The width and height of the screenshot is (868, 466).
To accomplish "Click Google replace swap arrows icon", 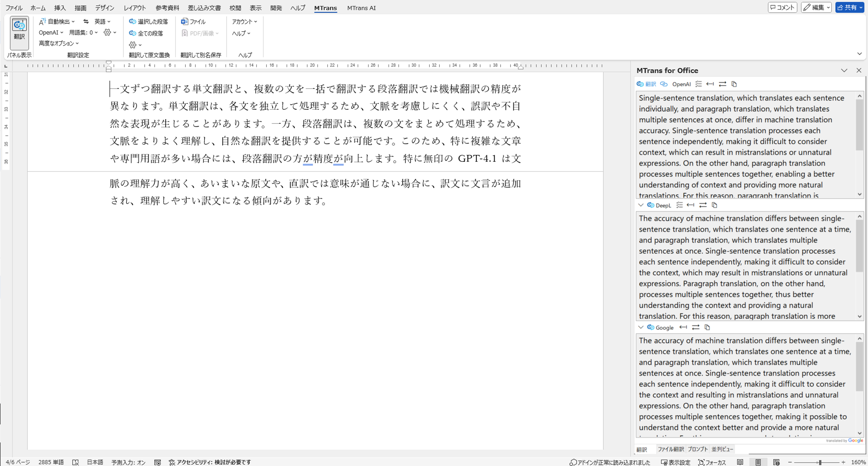I will click(696, 327).
